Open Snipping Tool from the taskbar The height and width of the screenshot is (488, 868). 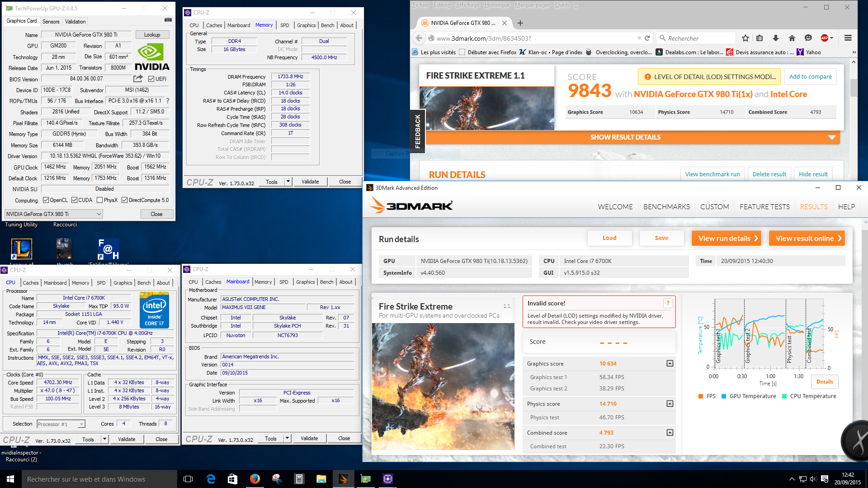coord(277,479)
